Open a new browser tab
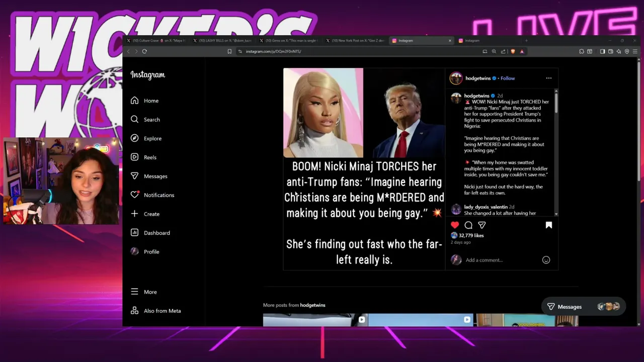This screenshot has width=644, height=362. pyautogui.click(x=526, y=40)
